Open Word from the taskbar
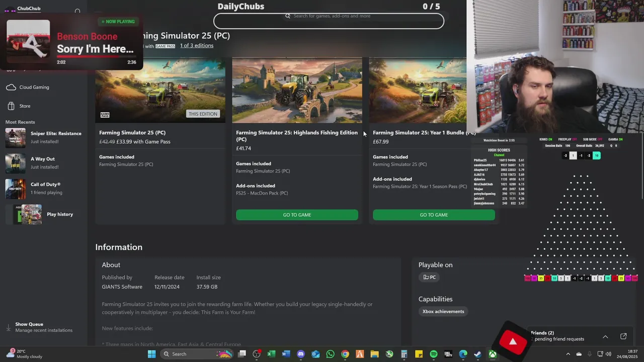The width and height of the screenshot is (644, 362). pos(286,354)
